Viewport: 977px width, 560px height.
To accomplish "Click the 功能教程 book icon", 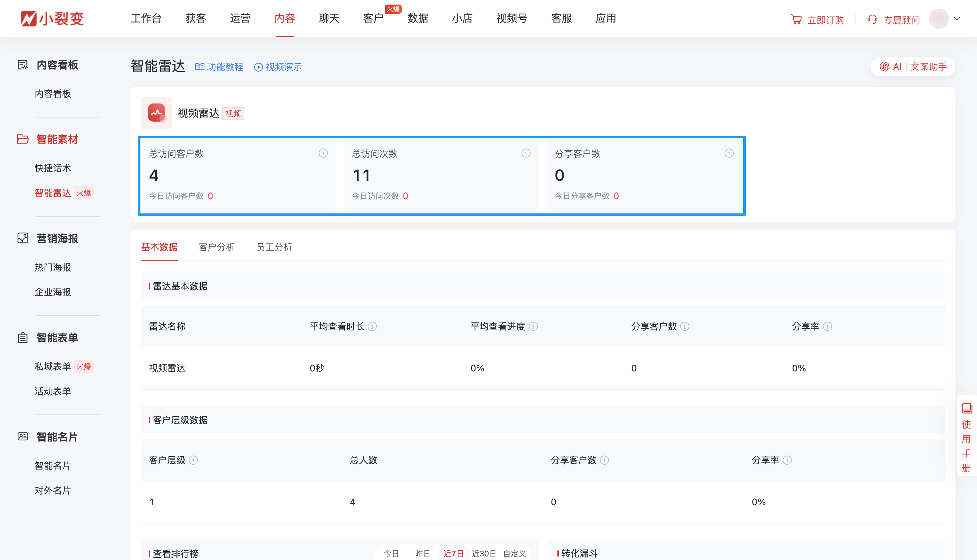I will [x=199, y=67].
